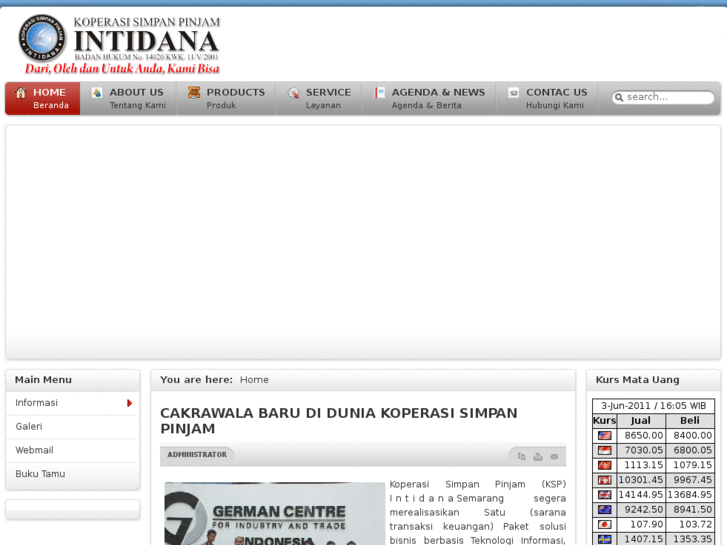The height and width of the screenshot is (545, 727).
Task: Click the Japan flag in currency table
Action: [605, 525]
